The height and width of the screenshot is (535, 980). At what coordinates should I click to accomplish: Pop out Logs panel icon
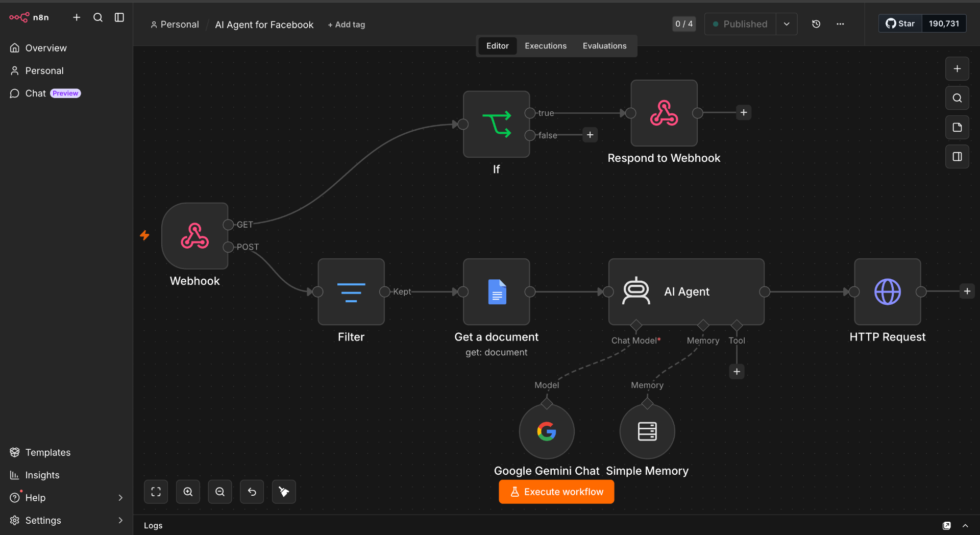click(947, 525)
